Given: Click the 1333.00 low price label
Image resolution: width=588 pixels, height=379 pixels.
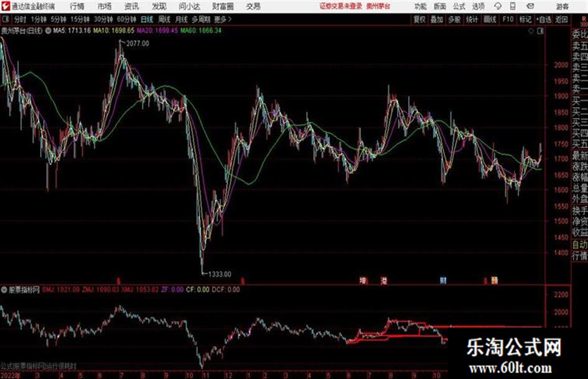Looking at the screenshot, I should (220, 274).
